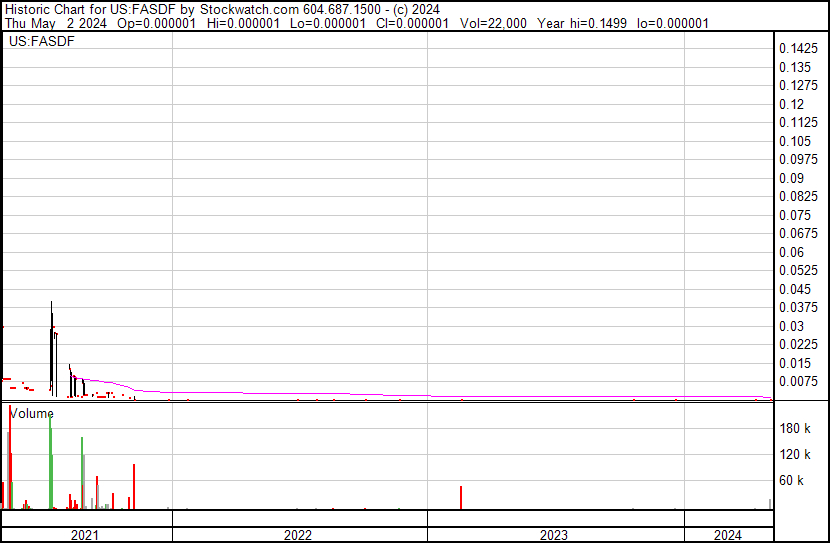Click the 0.0075 price axis label
The height and width of the screenshot is (543, 830).
click(798, 382)
